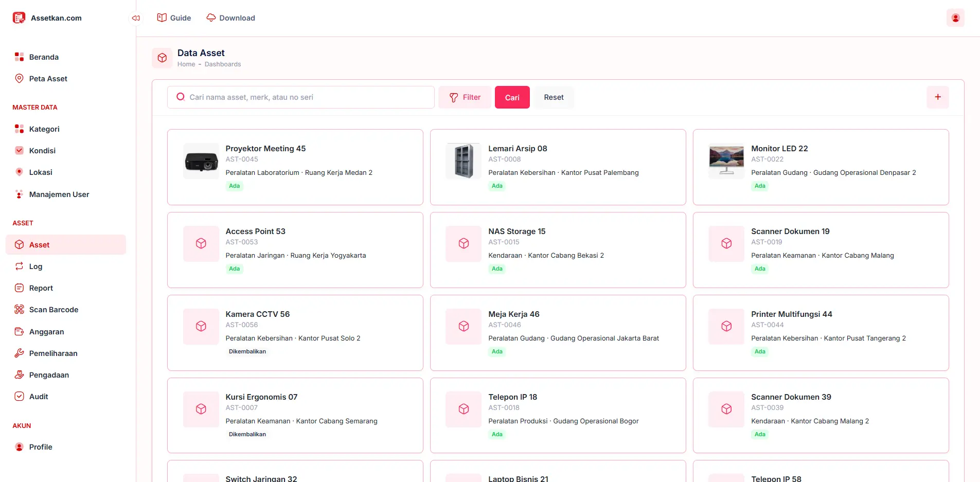Click the Ada badge on Proyektor Meeting 45

[235, 186]
